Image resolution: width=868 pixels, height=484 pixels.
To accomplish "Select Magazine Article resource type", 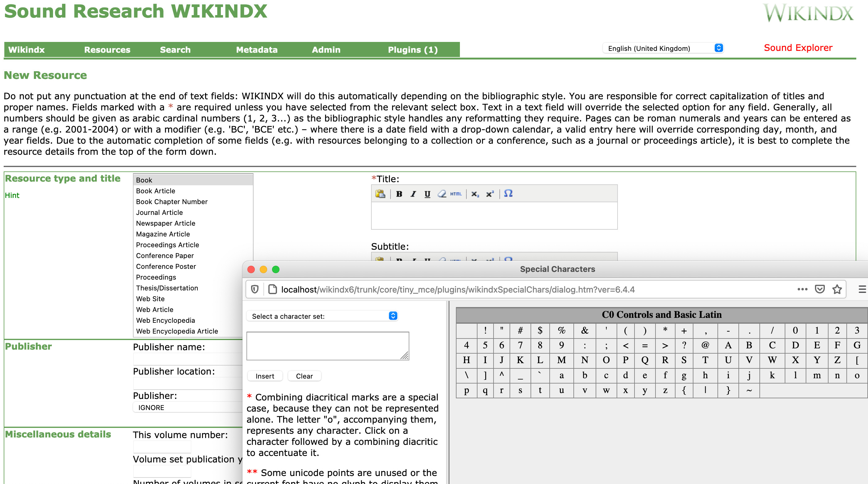I will click(x=193, y=234).
